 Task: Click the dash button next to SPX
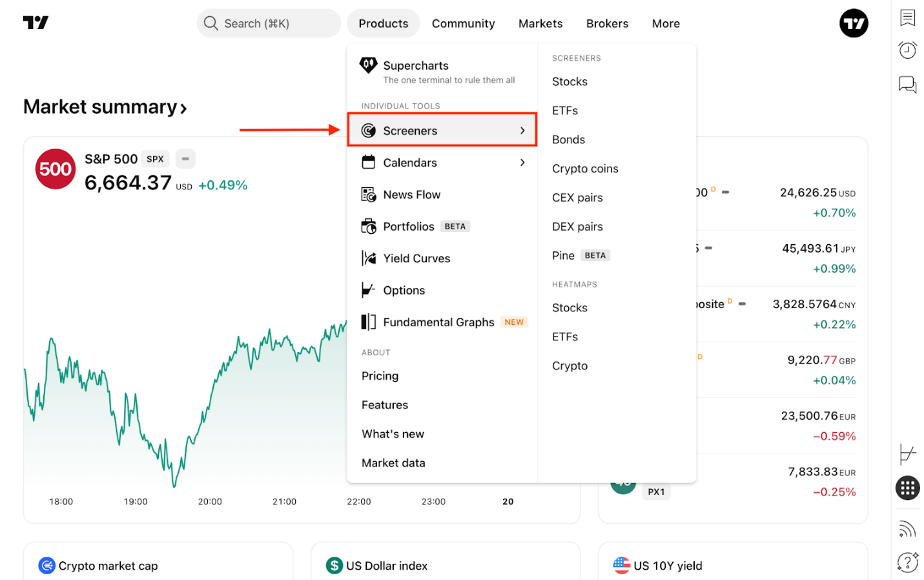click(185, 159)
